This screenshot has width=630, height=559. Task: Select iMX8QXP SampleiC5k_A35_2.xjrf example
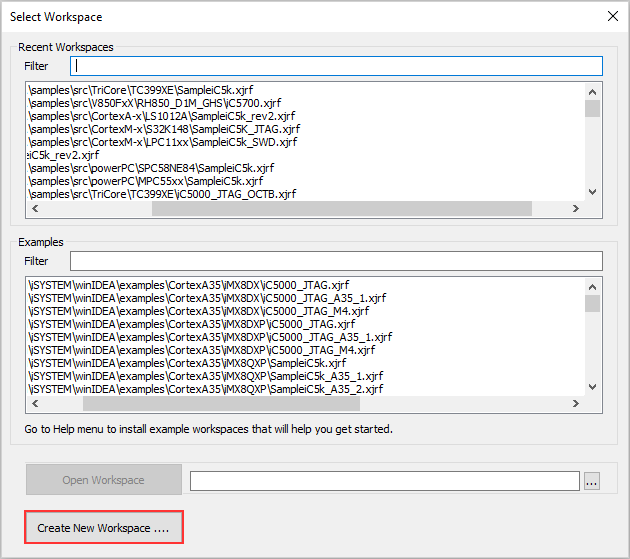pos(206,389)
